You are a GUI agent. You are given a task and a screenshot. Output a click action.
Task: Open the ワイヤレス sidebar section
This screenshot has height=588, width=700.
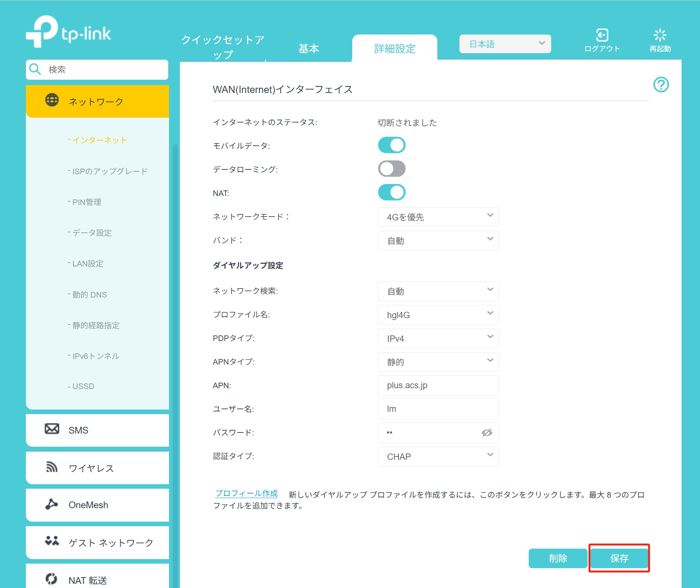[97, 468]
